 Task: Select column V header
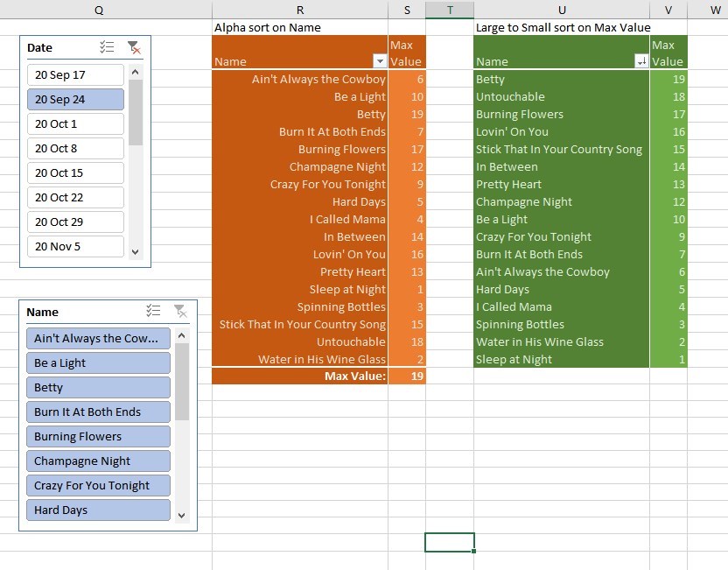coord(668,10)
